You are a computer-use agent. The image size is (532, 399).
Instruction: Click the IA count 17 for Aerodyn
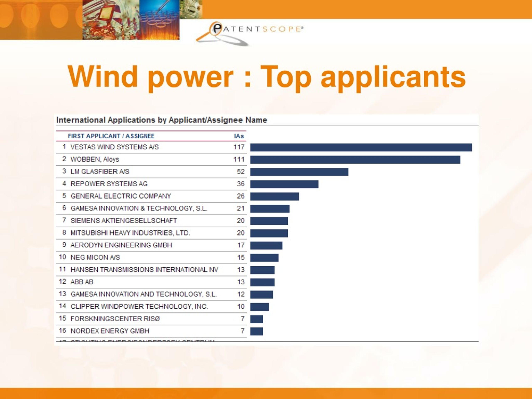tap(241, 245)
